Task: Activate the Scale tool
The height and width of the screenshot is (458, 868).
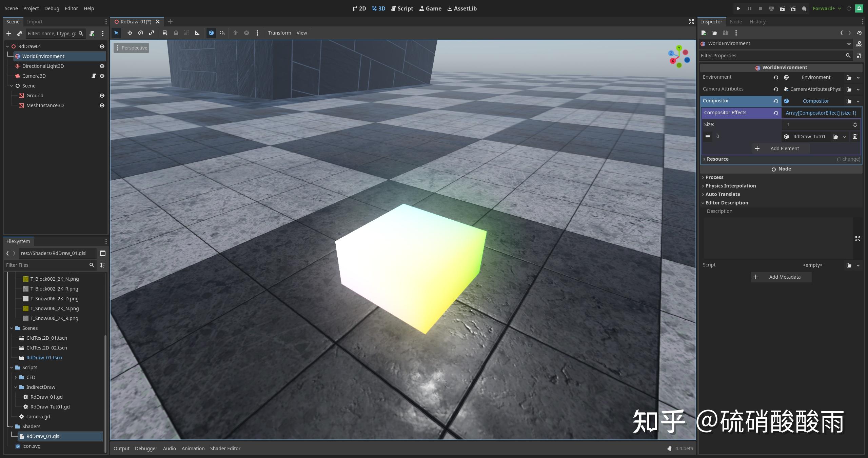Action: (x=151, y=33)
